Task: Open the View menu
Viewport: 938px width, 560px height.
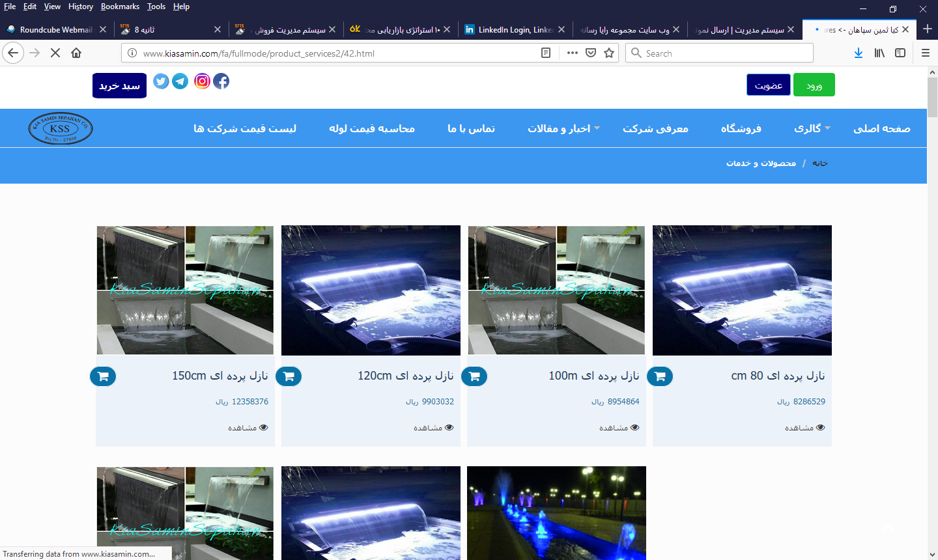Action: (52, 7)
